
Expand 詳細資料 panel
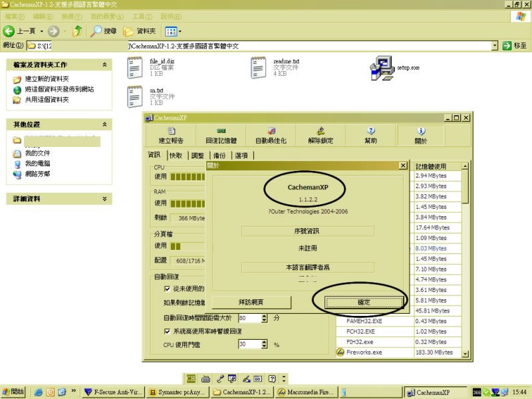click(x=104, y=199)
